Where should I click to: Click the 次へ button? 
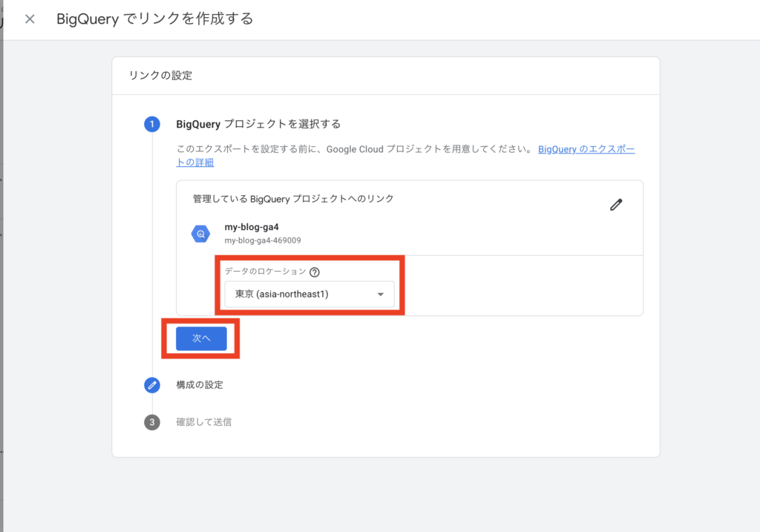tap(201, 338)
